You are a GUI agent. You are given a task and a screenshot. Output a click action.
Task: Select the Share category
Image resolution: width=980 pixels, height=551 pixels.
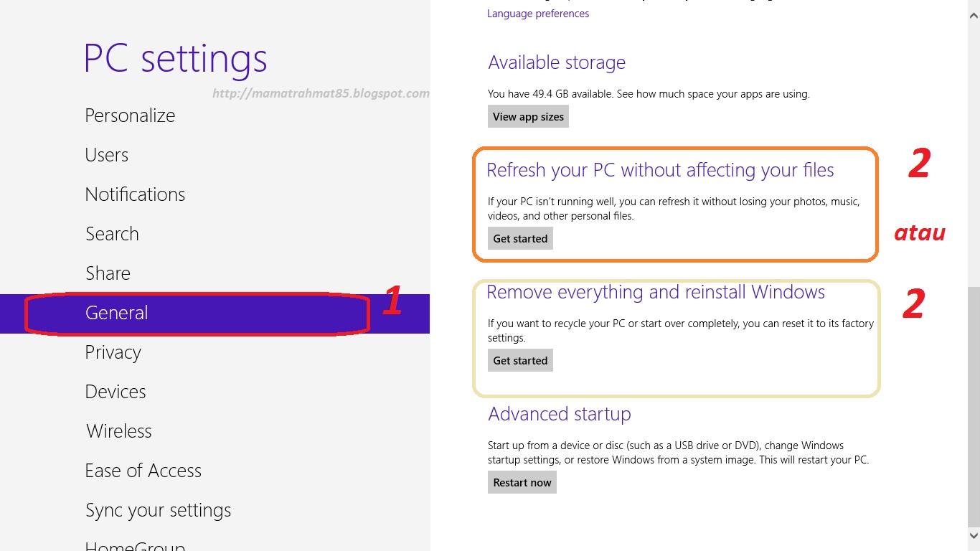108,273
